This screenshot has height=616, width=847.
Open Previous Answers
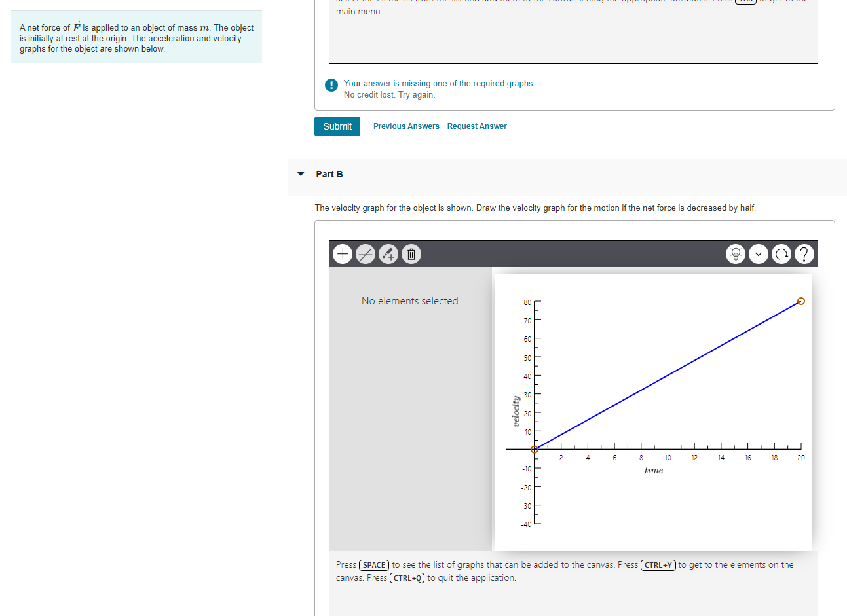(406, 126)
